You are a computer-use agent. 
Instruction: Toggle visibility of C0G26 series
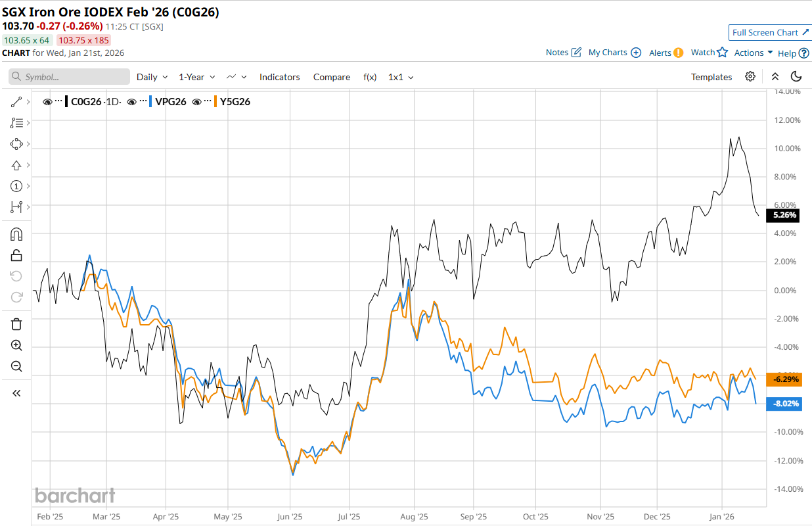[x=47, y=102]
